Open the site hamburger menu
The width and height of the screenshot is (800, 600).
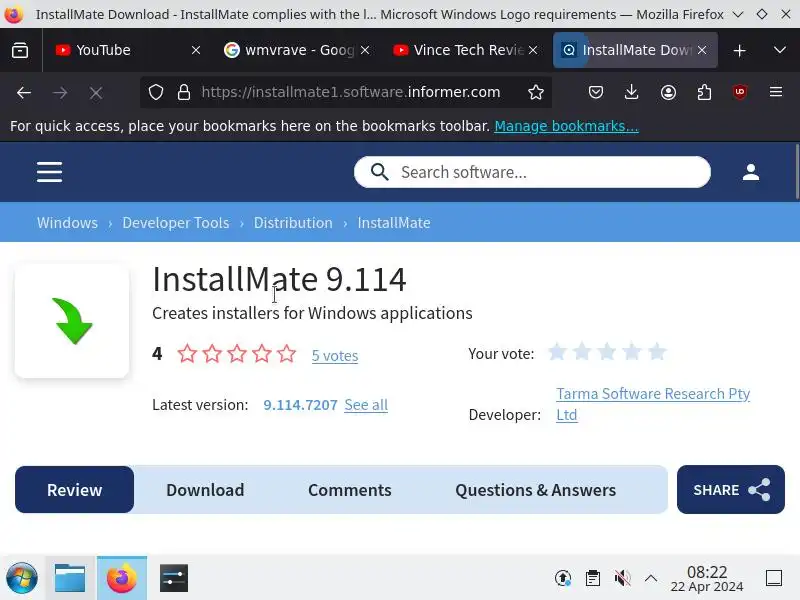(49, 172)
